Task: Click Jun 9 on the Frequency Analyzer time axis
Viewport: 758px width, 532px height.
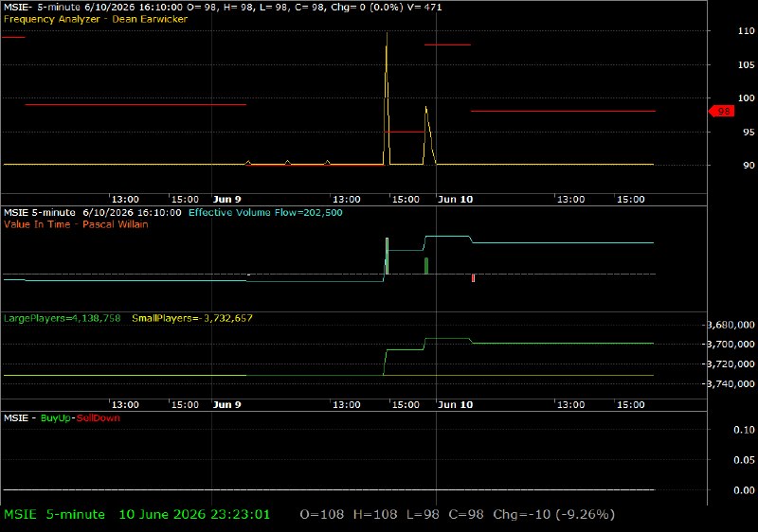Action: click(x=227, y=200)
